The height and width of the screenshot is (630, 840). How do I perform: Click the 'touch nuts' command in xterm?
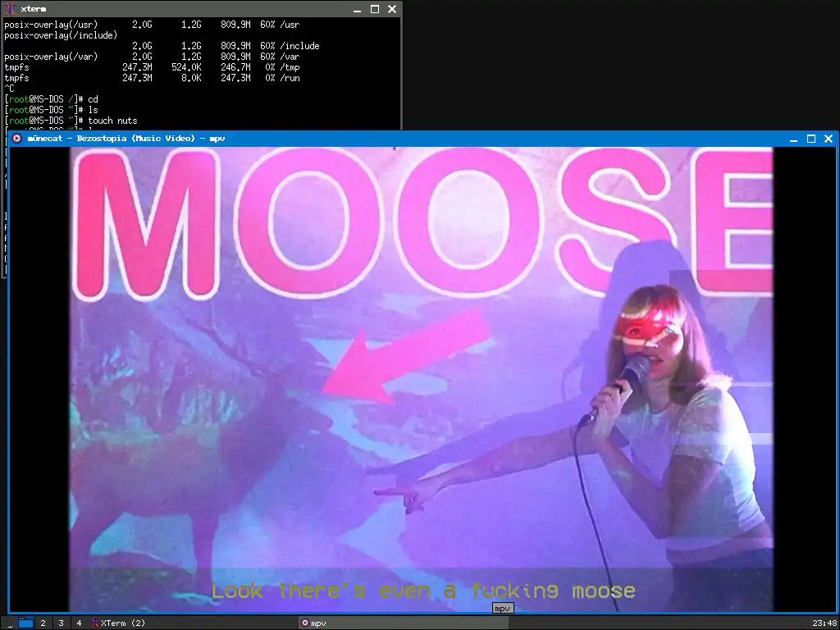click(x=112, y=121)
